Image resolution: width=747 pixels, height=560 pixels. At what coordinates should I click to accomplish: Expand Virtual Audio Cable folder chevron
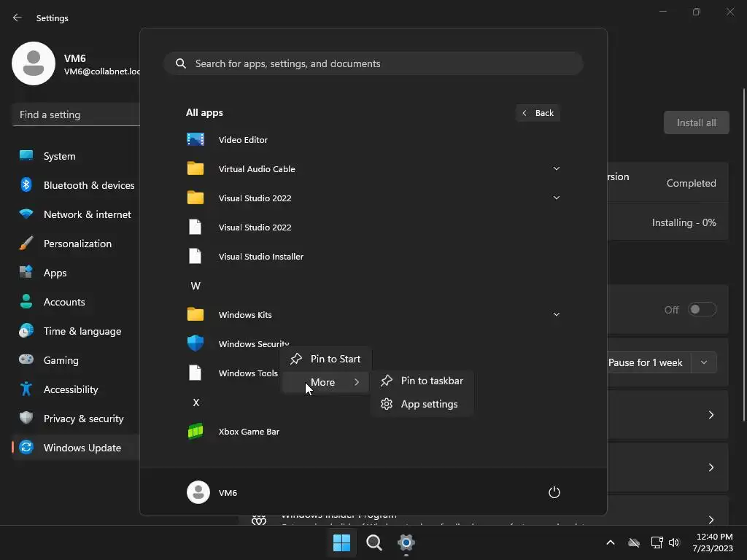(x=556, y=168)
